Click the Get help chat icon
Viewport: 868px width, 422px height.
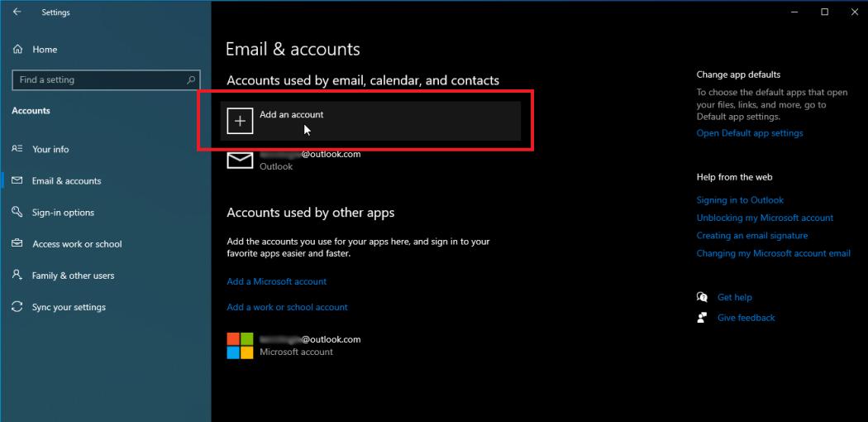click(x=702, y=297)
